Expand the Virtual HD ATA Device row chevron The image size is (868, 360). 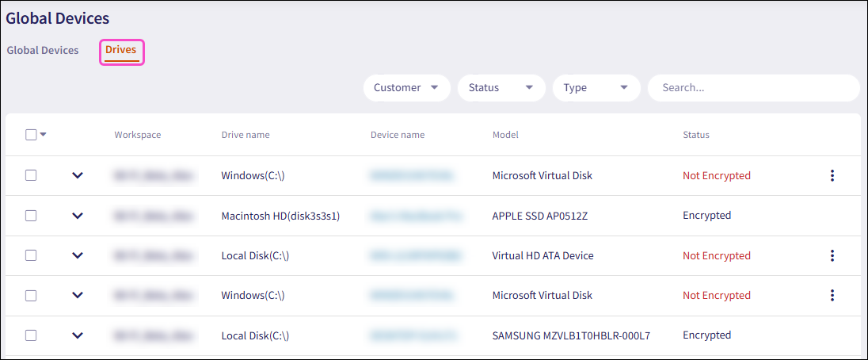77,255
